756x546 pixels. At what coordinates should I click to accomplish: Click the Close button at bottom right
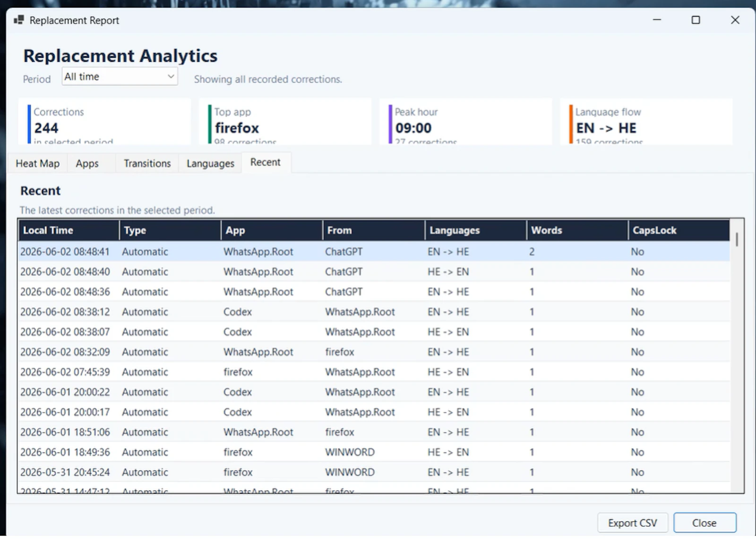tap(704, 523)
